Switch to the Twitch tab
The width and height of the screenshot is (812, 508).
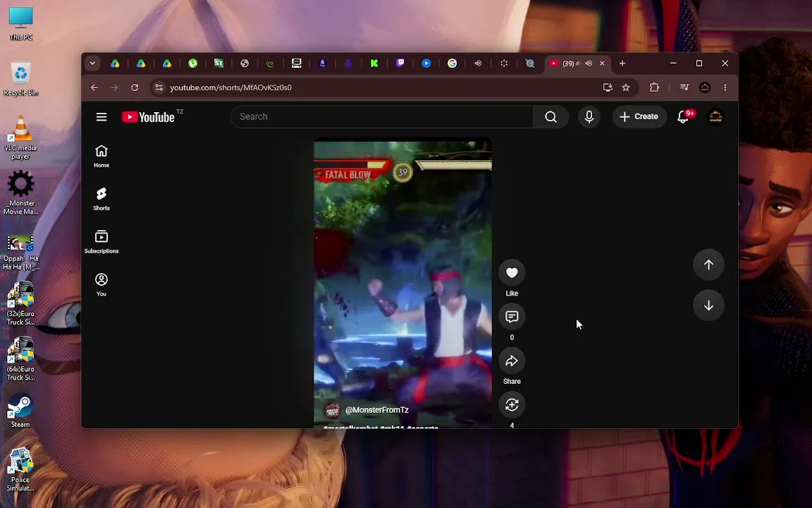point(400,64)
